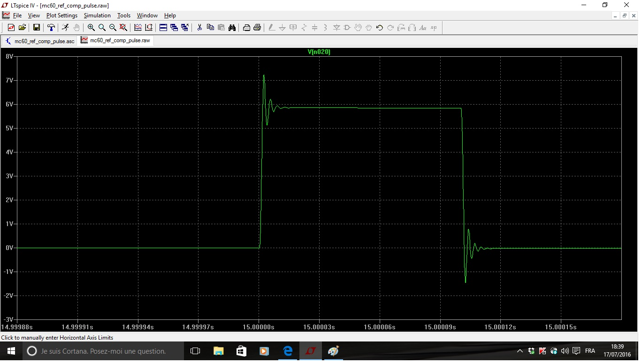Screen dimensions: 642x364
Task: Halt the simulation with the hand icon
Action: [x=76, y=28]
